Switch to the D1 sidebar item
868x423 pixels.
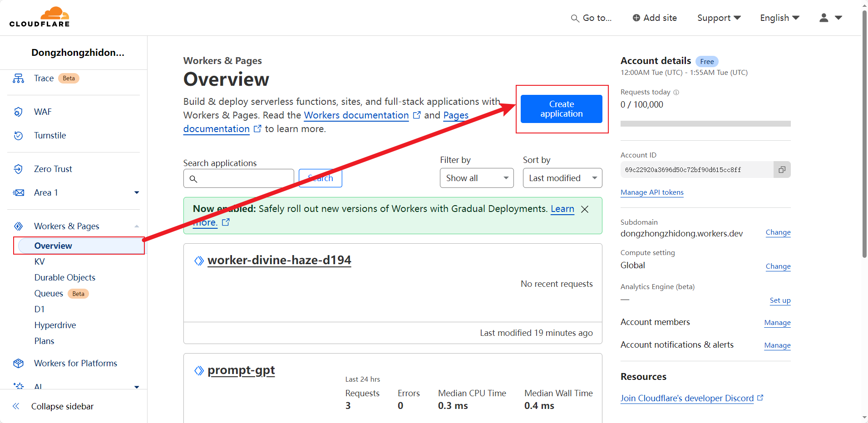pyautogui.click(x=39, y=309)
